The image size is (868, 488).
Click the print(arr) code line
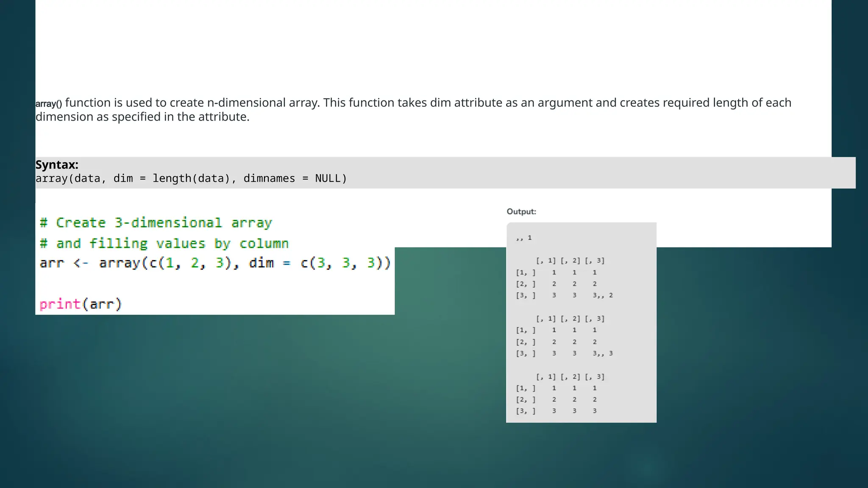pos(81,304)
